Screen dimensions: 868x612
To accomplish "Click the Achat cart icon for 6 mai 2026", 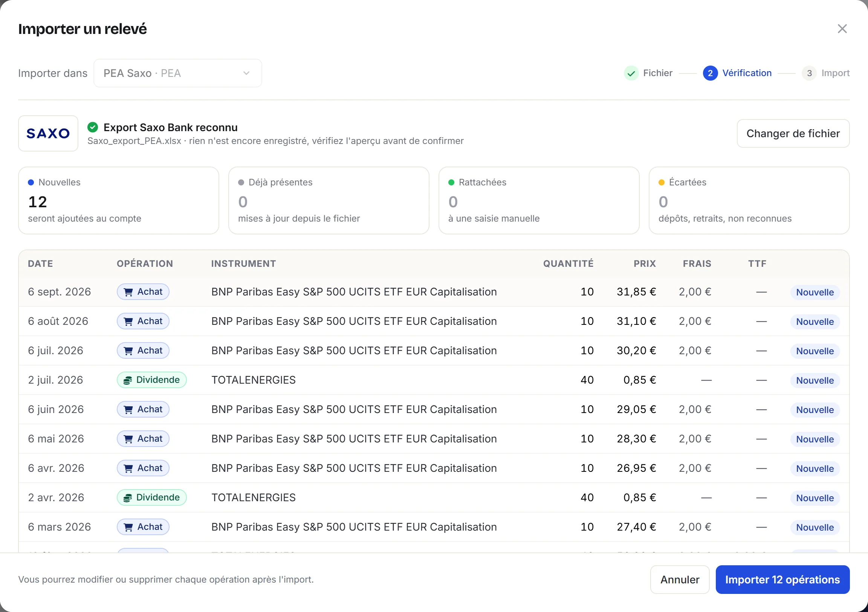I will tap(128, 439).
